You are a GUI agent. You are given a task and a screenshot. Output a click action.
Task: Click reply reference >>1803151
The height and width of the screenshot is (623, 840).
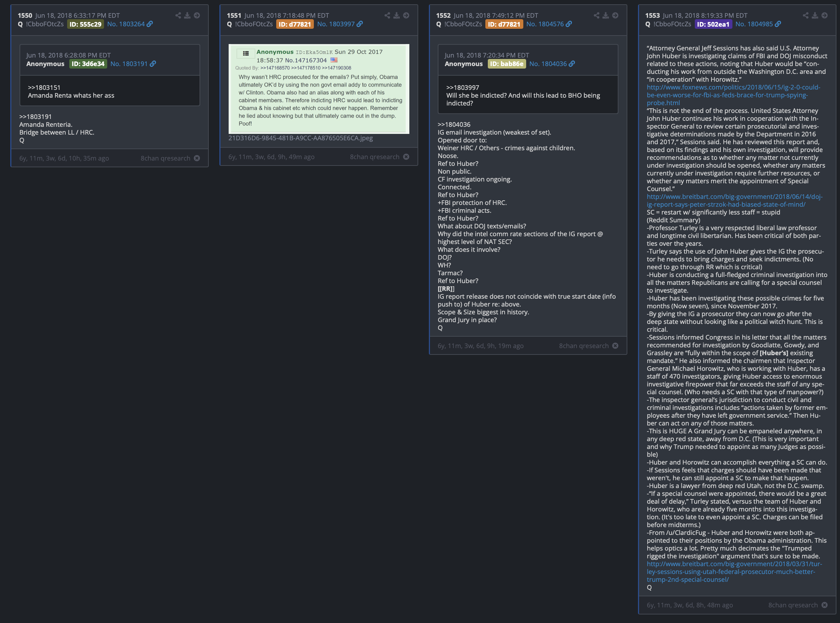(x=44, y=87)
